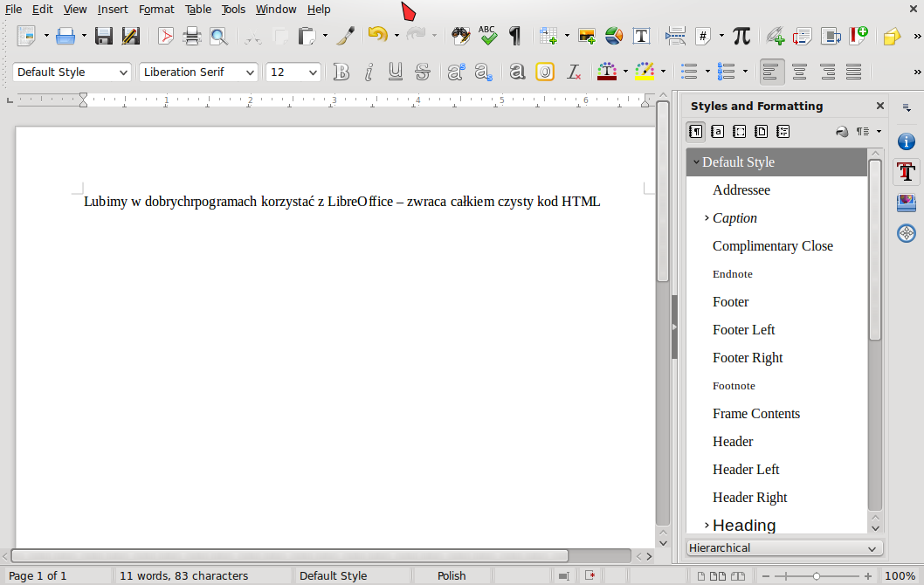924x585 pixels.
Task: Expand the Heading style tree
Action: click(707, 525)
